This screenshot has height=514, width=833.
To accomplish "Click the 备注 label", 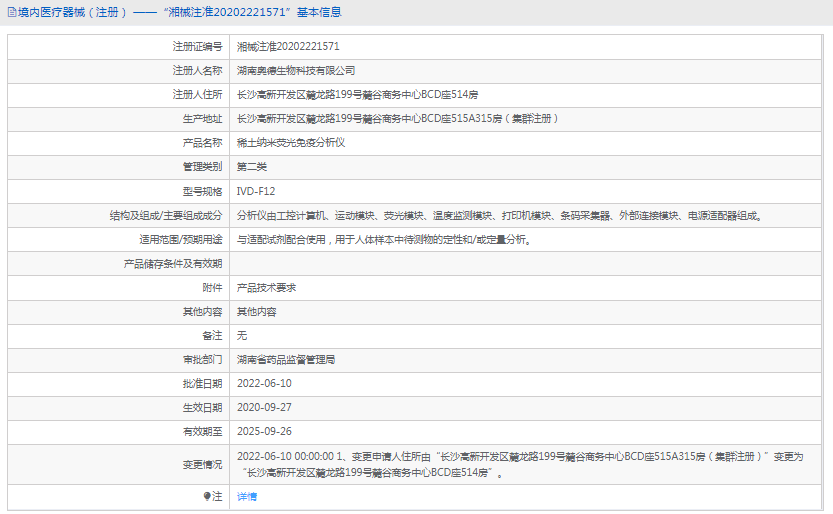I will pos(212,336).
